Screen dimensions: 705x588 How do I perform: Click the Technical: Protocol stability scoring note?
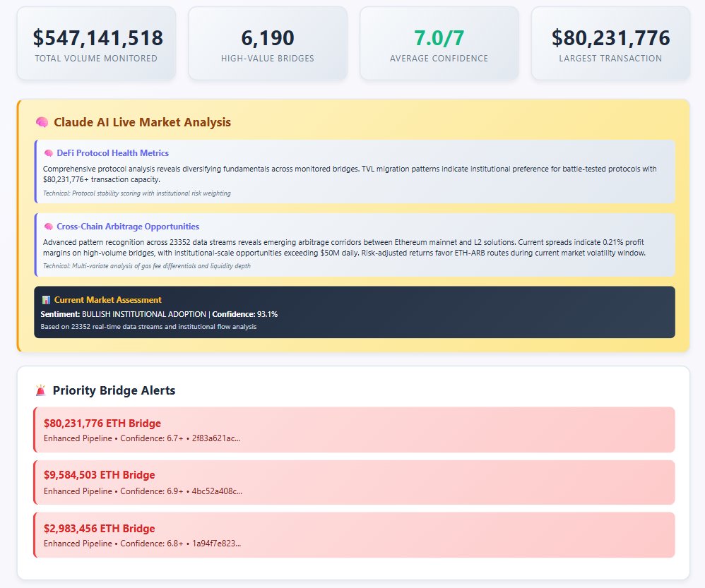136,193
